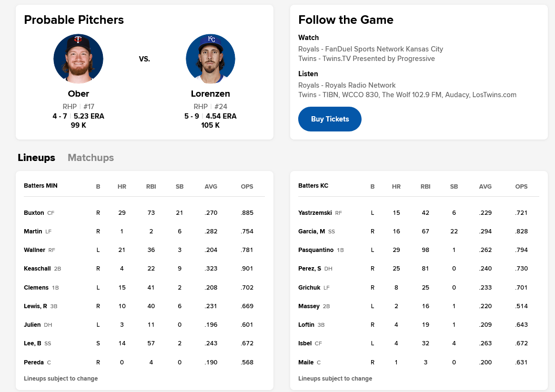Click Lorenzen's pitcher headshot photo
This screenshot has height=392, width=555.
click(x=210, y=59)
